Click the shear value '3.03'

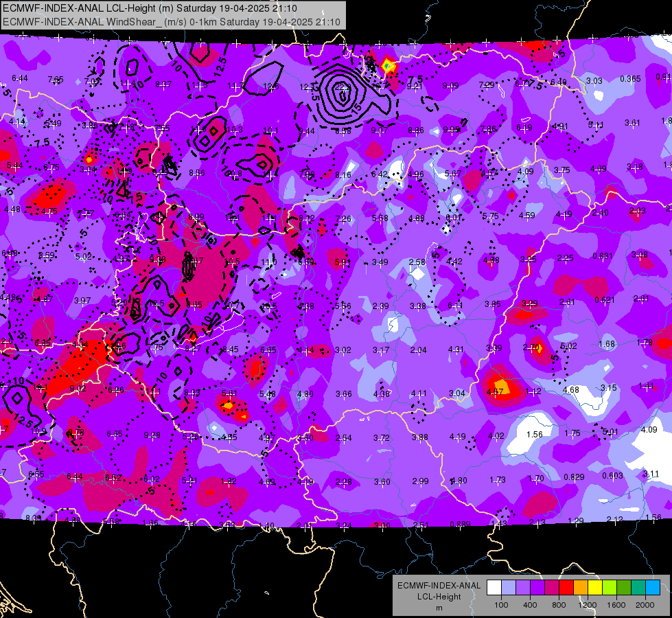594,80
